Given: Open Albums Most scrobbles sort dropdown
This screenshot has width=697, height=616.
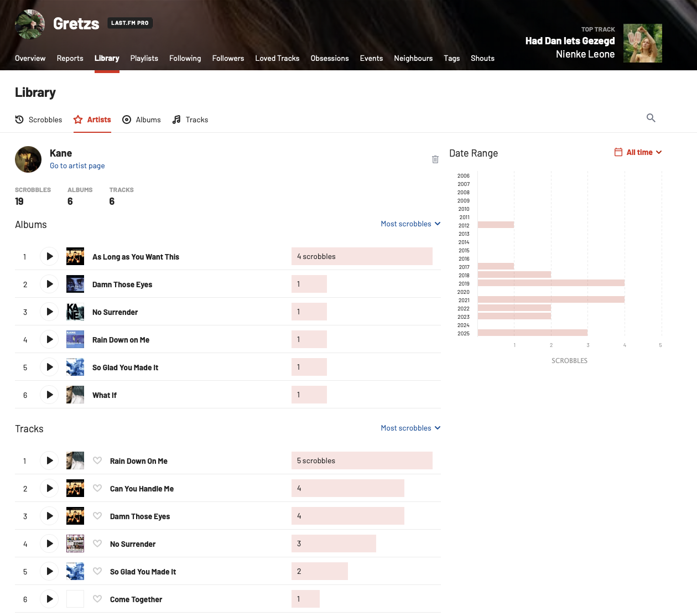Looking at the screenshot, I should click(x=410, y=224).
